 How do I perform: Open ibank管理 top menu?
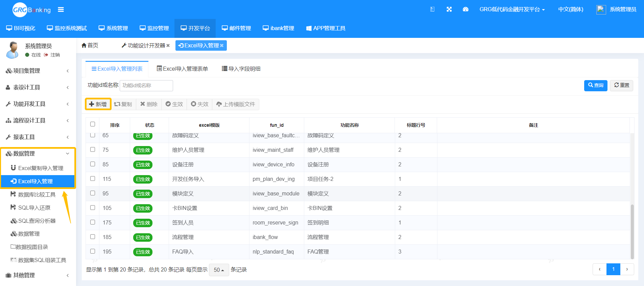click(279, 28)
